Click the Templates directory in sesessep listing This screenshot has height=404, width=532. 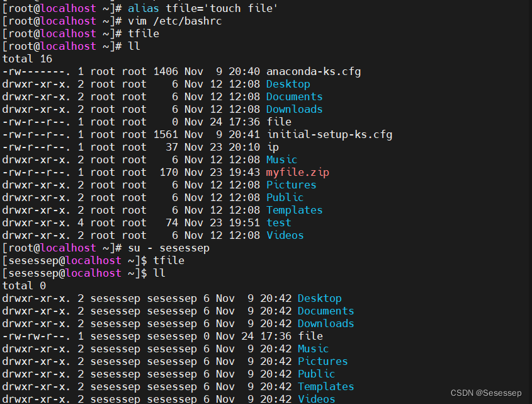coord(325,386)
